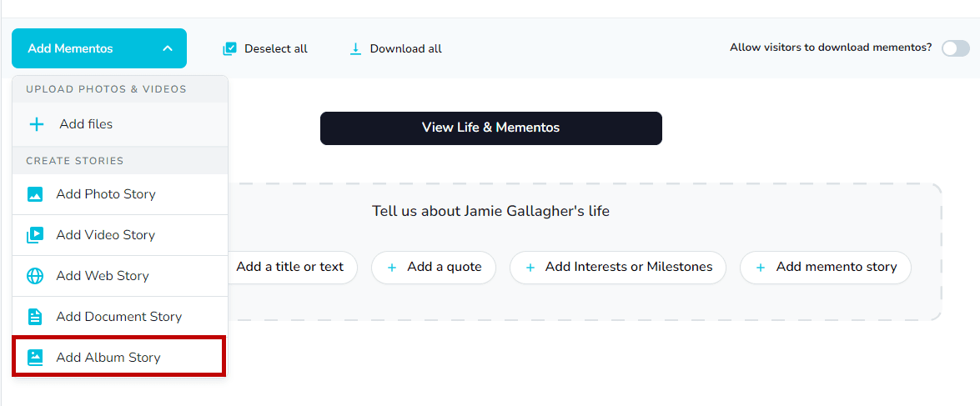980x406 pixels.
Task: Click the Web Story globe icon
Action: tap(35, 276)
